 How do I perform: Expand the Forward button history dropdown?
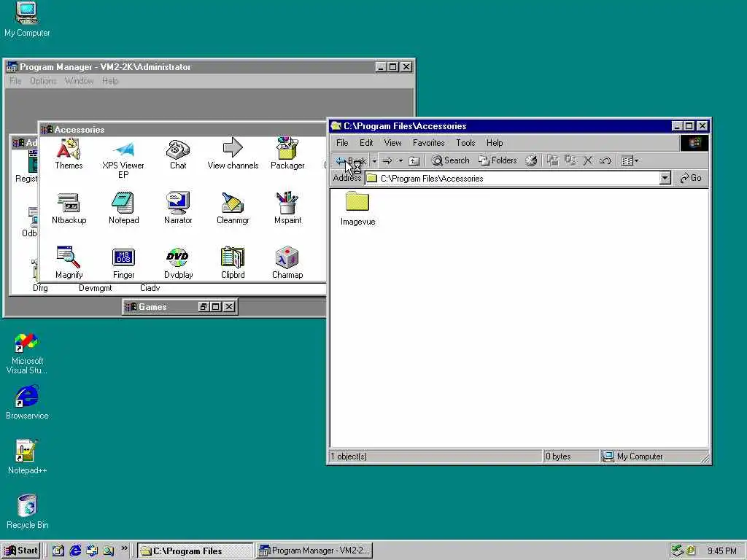pyautogui.click(x=400, y=161)
